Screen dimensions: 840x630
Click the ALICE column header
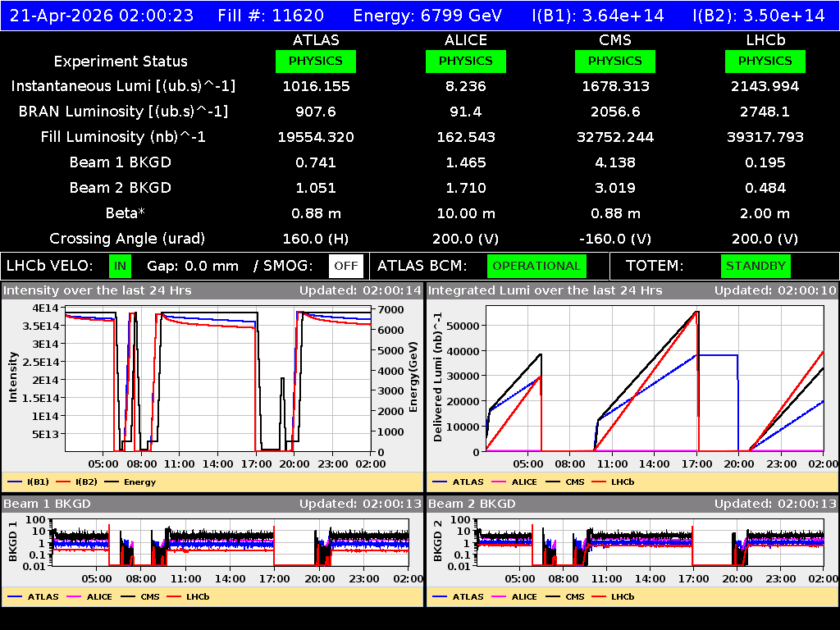(466, 40)
